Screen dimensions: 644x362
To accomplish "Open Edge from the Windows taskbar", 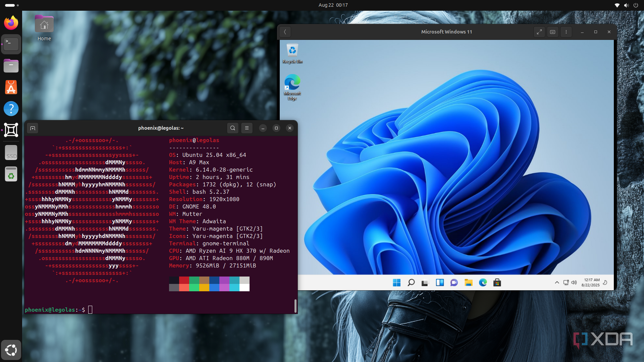I will tap(483, 283).
